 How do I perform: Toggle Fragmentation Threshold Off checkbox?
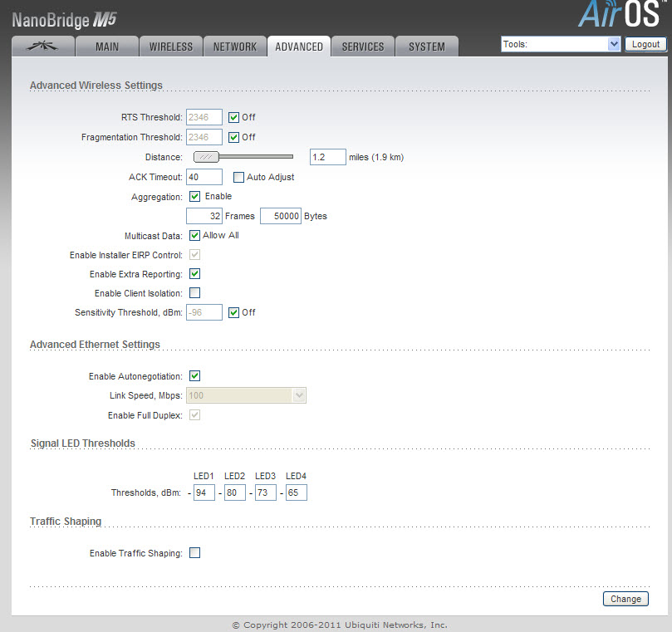(x=233, y=138)
